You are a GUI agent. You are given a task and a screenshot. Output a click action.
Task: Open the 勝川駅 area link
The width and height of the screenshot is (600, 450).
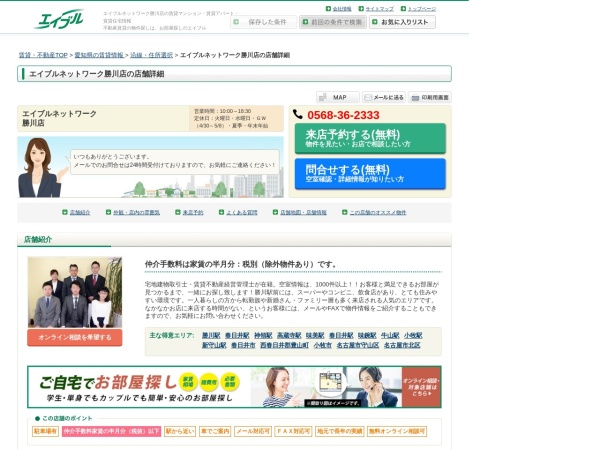[211, 335]
